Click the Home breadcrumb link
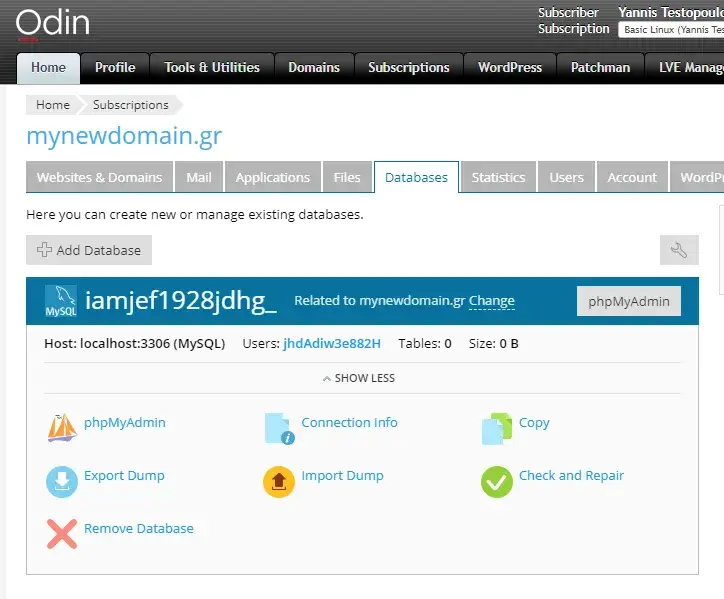The width and height of the screenshot is (724, 599). click(x=53, y=105)
